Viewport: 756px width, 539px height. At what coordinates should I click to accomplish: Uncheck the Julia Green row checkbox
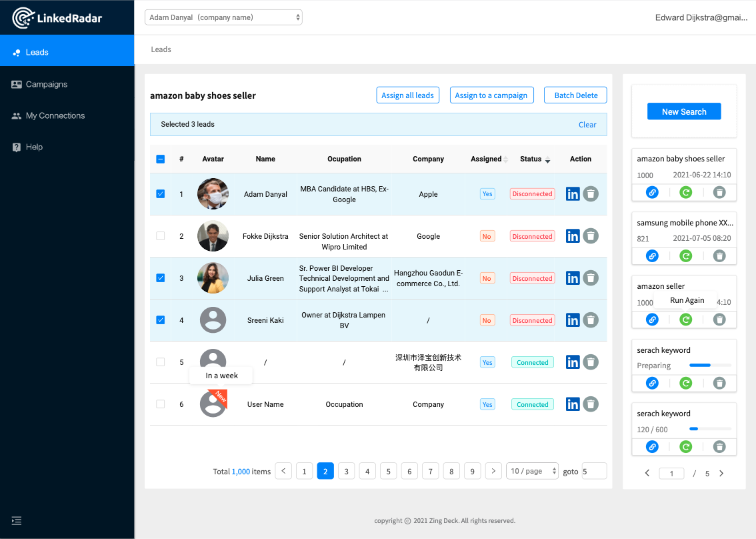click(x=161, y=278)
